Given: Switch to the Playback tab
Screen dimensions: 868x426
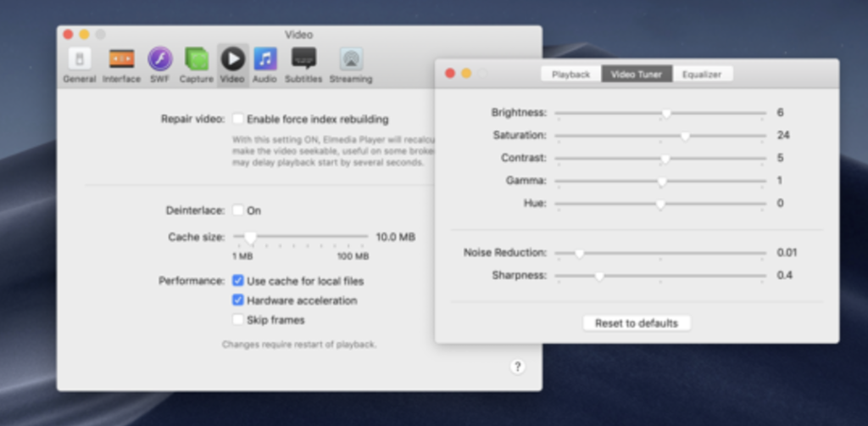Looking at the screenshot, I should point(570,74).
